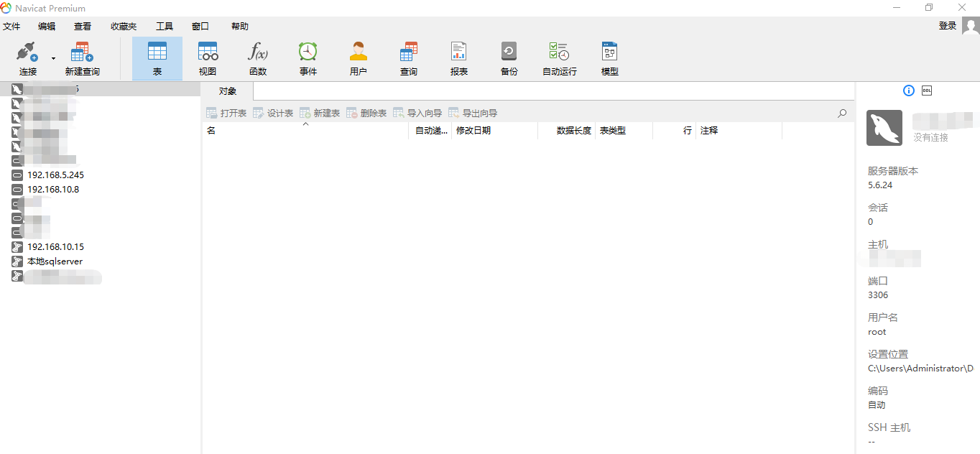This screenshot has width=980, height=454.
Task: Click the DDL icon in the info pane
Action: [x=926, y=91]
